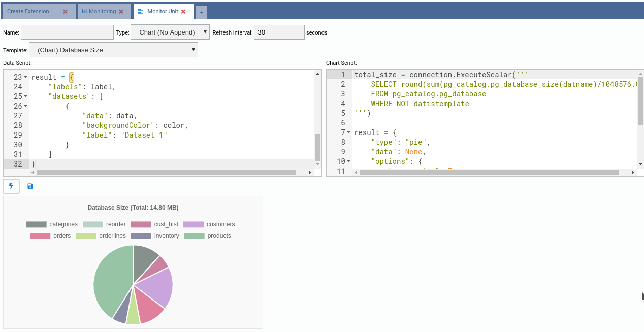644x332 pixels.
Task: Click the Refresh Interval field showing 30
Action: tap(279, 32)
